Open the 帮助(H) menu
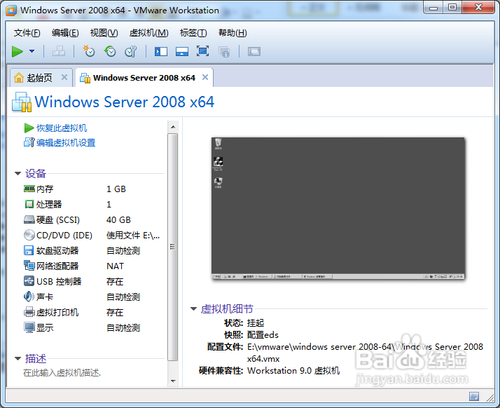The width and height of the screenshot is (500, 408). tap(232, 33)
